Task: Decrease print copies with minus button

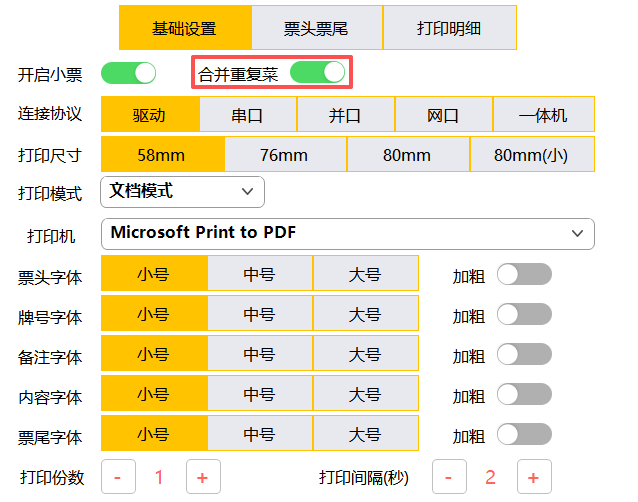Action: pyautogui.click(x=118, y=478)
